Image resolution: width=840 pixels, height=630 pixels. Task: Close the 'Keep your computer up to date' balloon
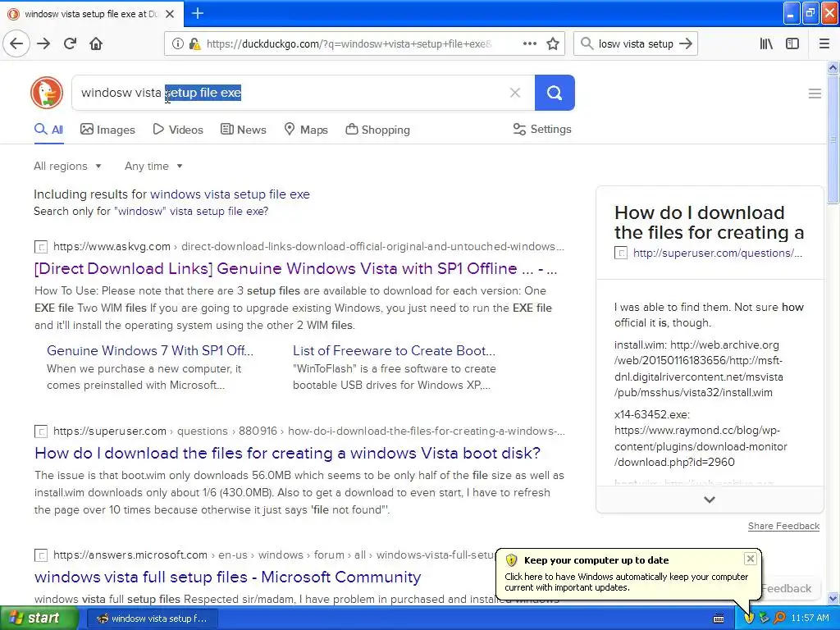[751, 559]
